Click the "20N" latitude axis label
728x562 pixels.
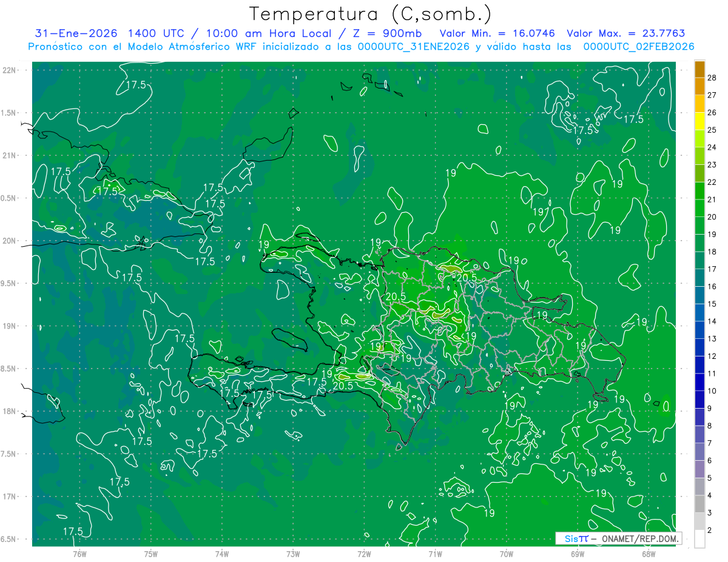coord(10,241)
